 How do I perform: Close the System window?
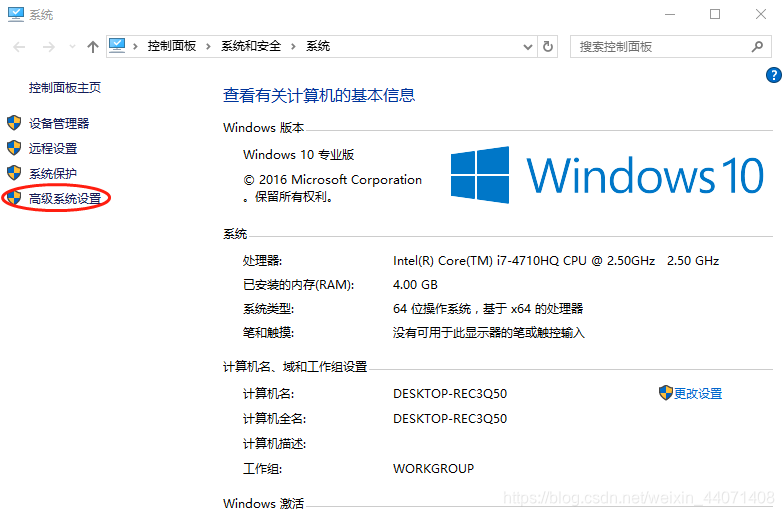pos(760,14)
